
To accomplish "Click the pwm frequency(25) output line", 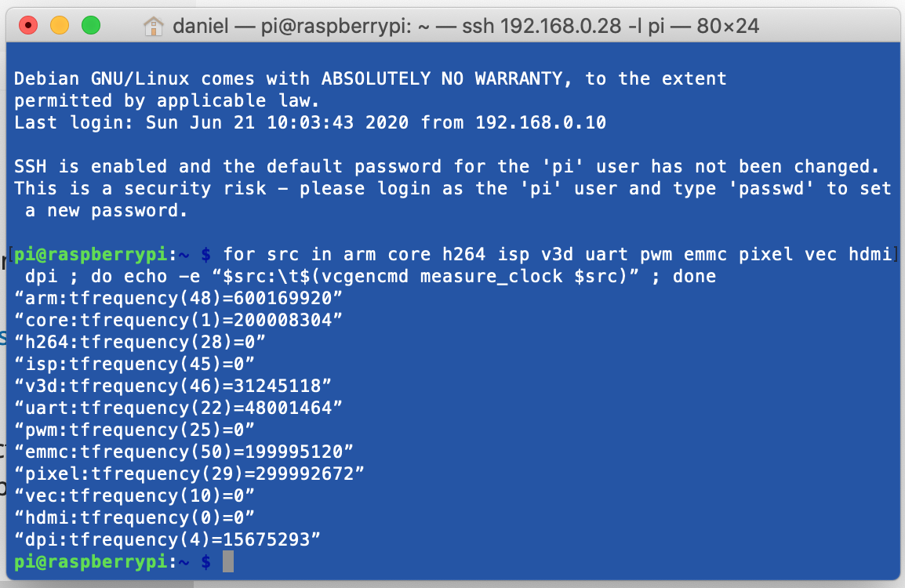I will coord(135,430).
